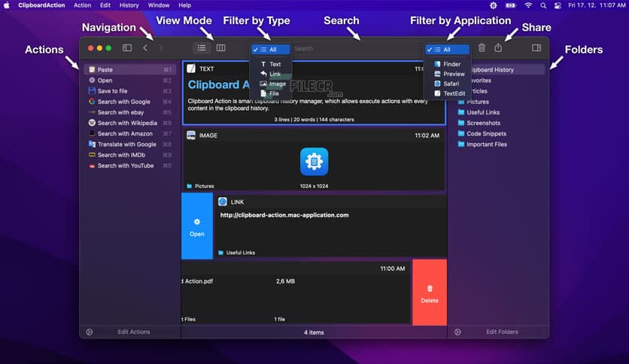Open the Important Files folder

pos(482,144)
